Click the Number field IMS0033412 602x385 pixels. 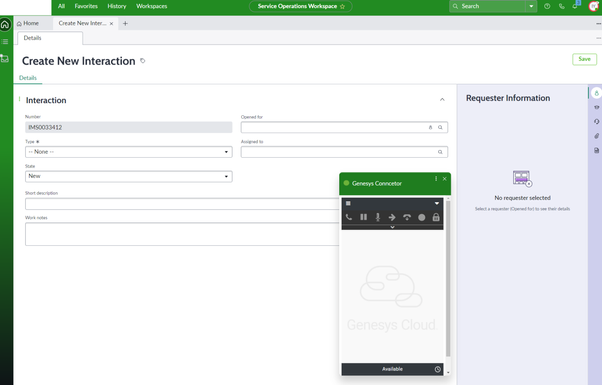[129, 127]
